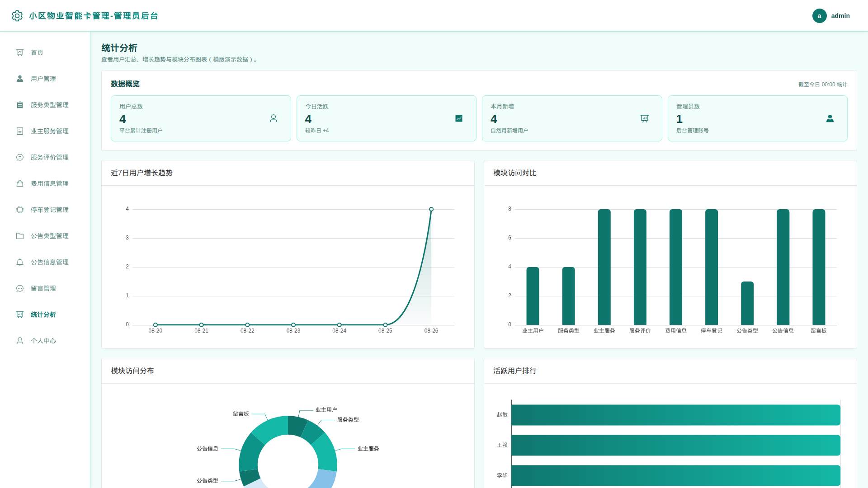Click the 留言板 bar in bar chart
The width and height of the screenshot is (868, 488).
coord(819,267)
